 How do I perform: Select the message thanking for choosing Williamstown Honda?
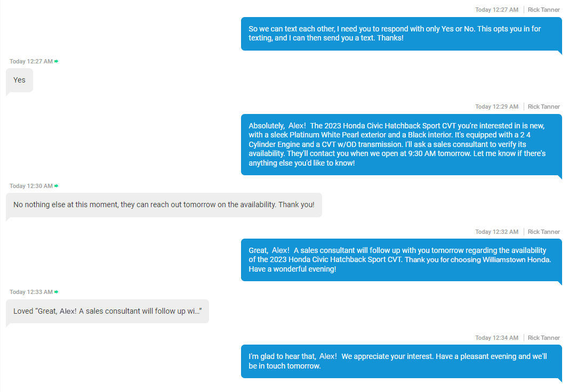coord(401,260)
